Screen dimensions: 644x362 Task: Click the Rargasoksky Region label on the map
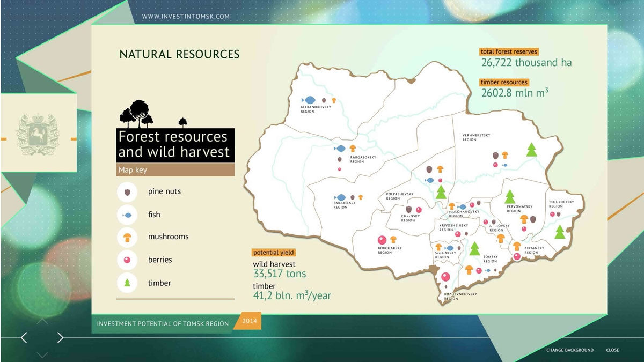click(x=363, y=159)
